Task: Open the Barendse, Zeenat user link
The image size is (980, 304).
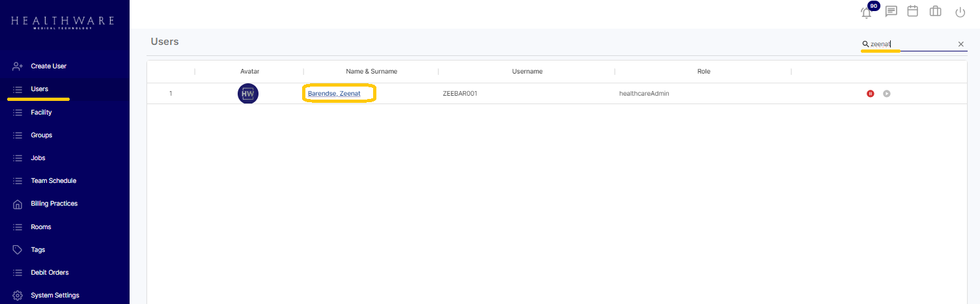Action: pos(334,94)
